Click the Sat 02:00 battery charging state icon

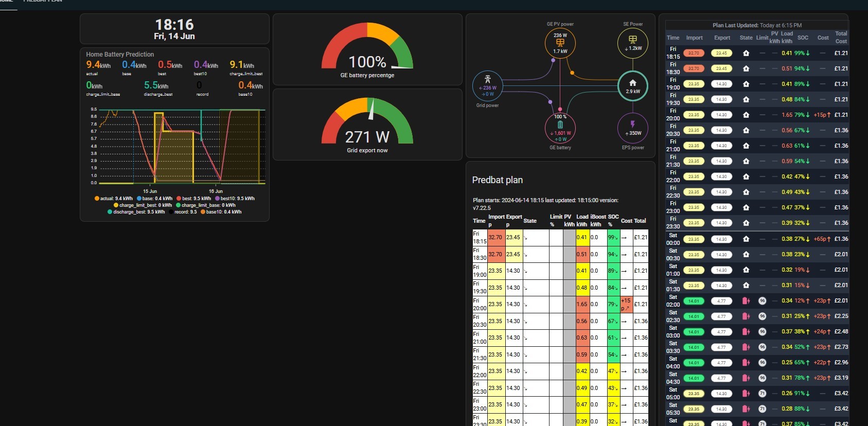pyautogui.click(x=746, y=300)
